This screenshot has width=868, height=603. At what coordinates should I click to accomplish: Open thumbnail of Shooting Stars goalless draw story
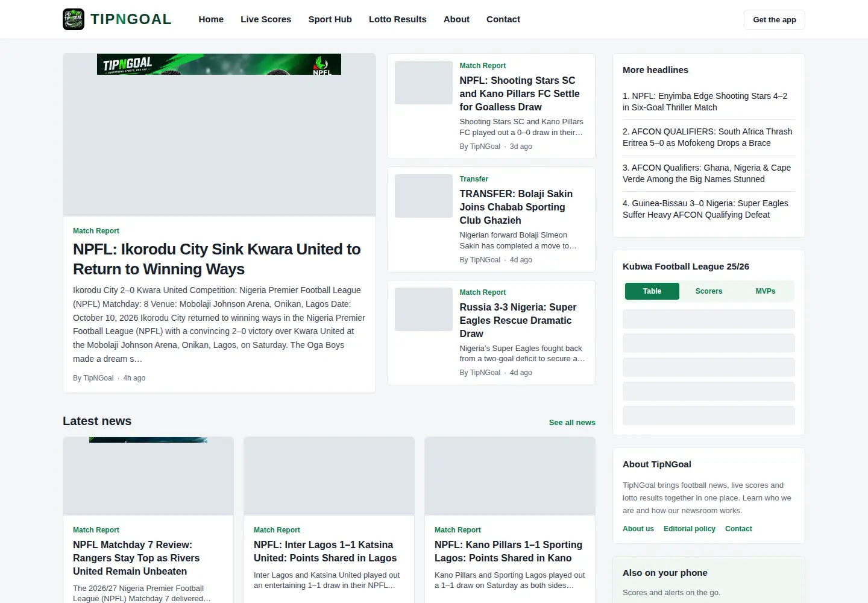pyautogui.click(x=424, y=83)
